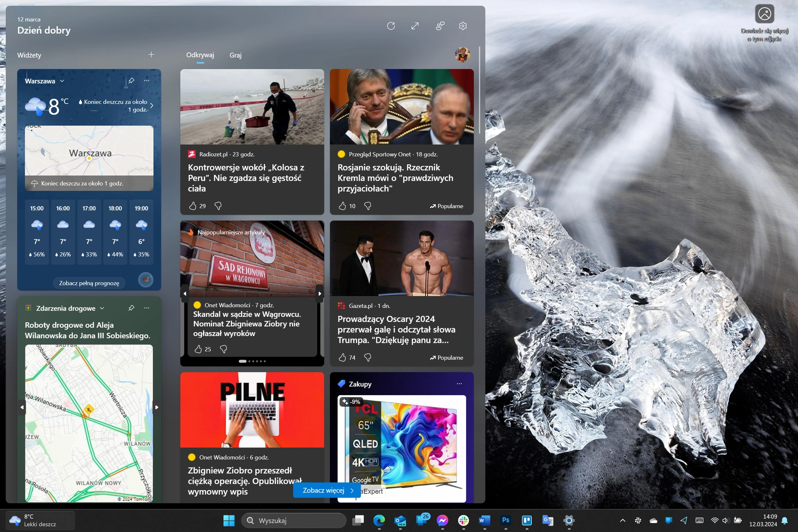Launch Microsoft Edge from taskbar
798x532 pixels.
click(x=379, y=520)
